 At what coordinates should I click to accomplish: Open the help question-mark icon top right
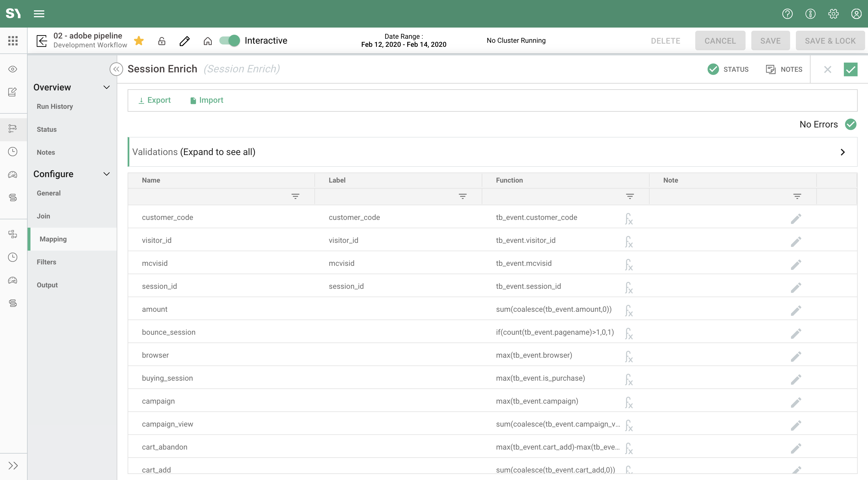[x=787, y=14]
